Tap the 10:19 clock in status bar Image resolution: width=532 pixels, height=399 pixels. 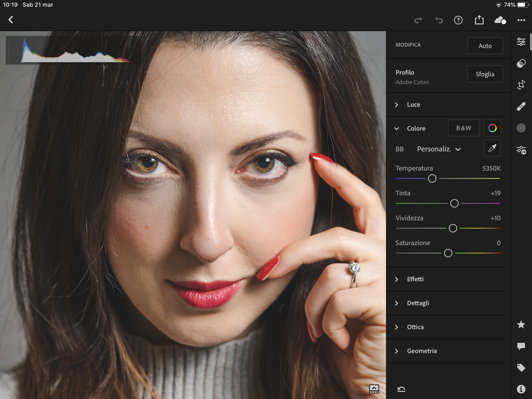(x=10, y=5)
